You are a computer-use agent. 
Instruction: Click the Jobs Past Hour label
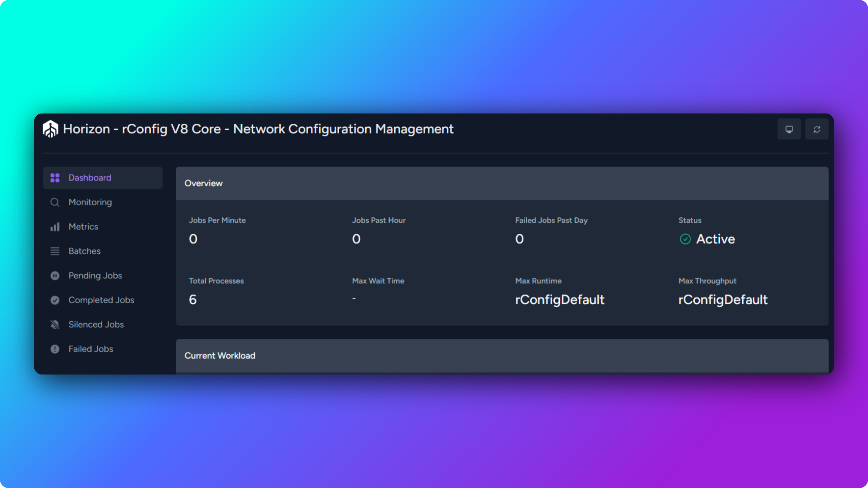tap(379, 220)
